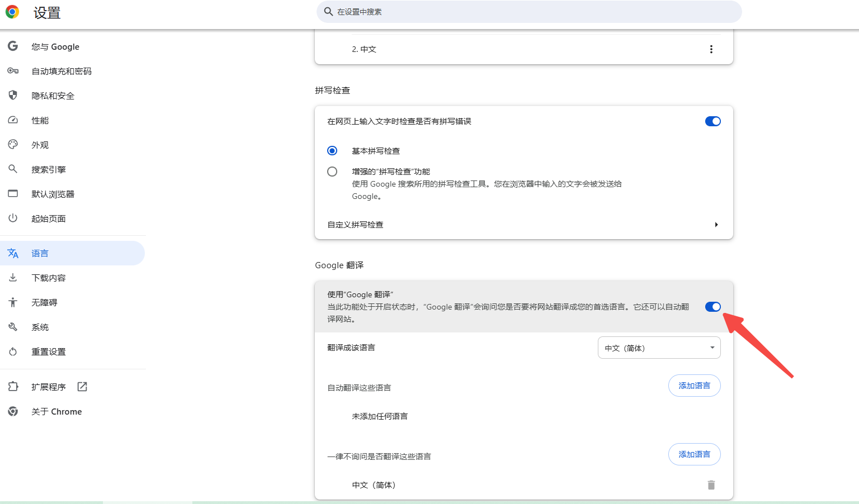Select the 基本拼写检查 radio option
This screenshot has width=859, height=504.
click(x=332, y=151)
